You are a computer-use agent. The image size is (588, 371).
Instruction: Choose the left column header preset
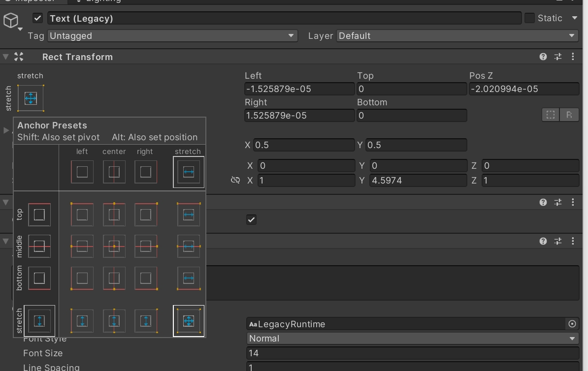tap(82, 172)
